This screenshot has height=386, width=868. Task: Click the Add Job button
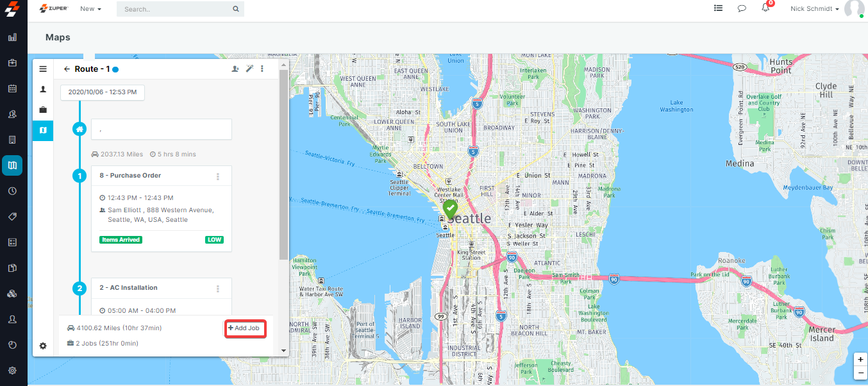point(245,328)
